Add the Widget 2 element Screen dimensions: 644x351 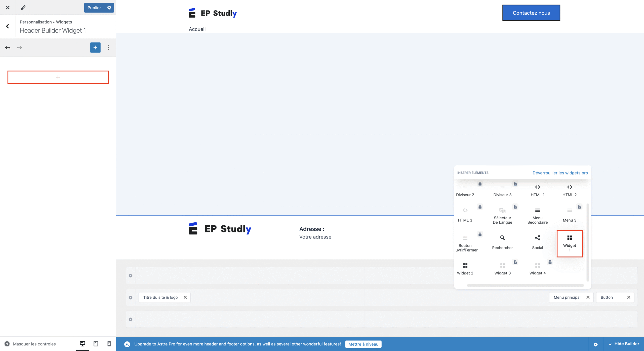[x=465, y=268]
